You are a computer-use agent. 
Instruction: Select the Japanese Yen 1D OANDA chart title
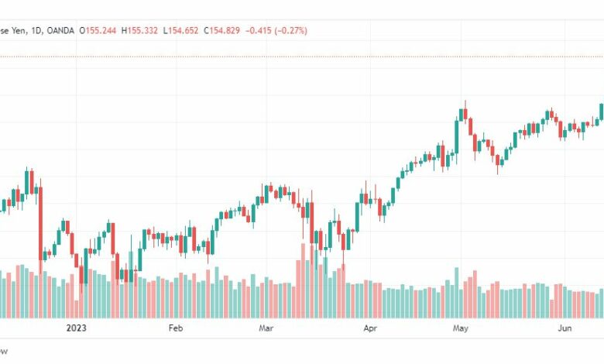pyautogui.click(x=37, y=30)
